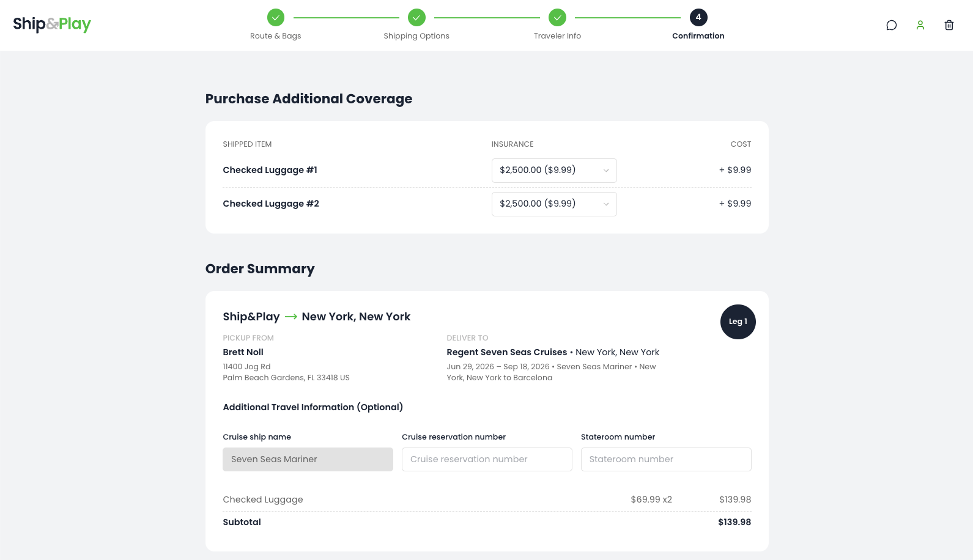
Task: Click the Palm Beach Gardens, FL 33418 line
Action: 286,378
